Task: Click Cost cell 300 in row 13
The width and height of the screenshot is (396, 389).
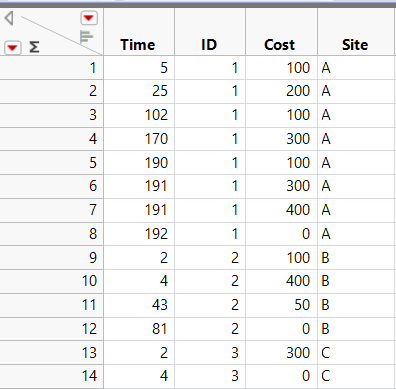Action: [282, 353]
